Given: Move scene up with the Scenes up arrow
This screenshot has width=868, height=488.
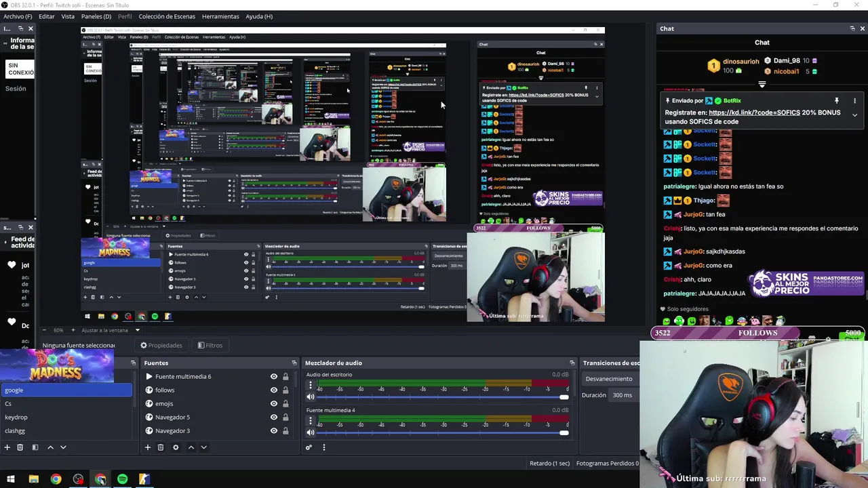Looking at the screenshot, I should tap(50, 447).
